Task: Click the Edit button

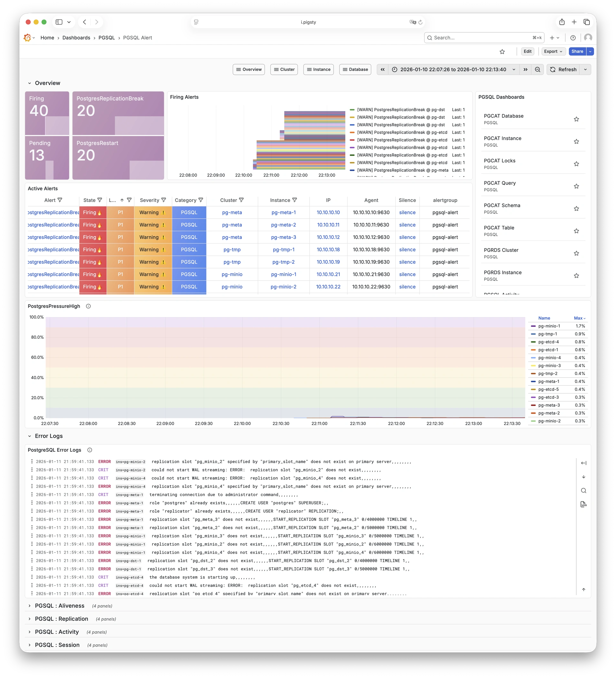Action: [x=527, y=51]
